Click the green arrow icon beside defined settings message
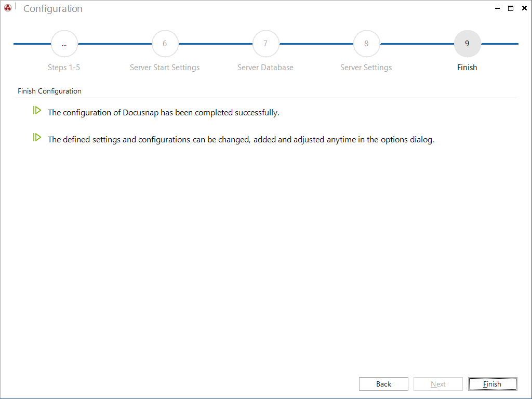The image size is (532, 399). pos(37,137)
